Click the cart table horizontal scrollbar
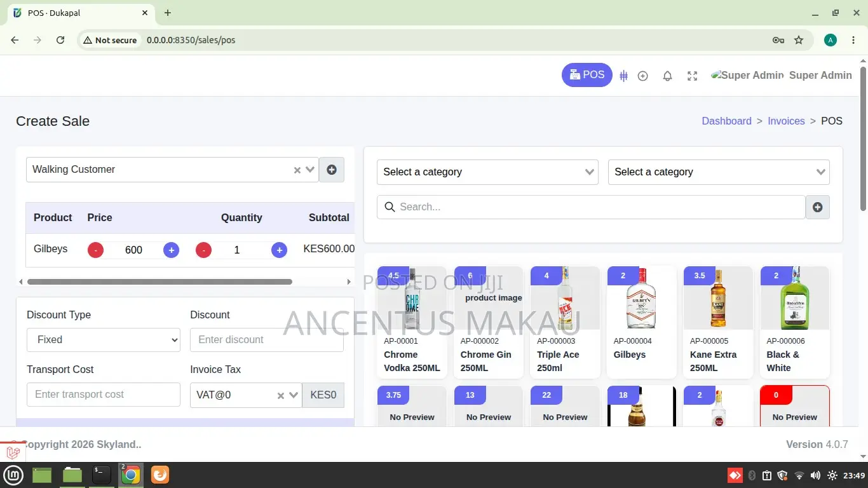This screenshot has width=868, height=488. click(x=159, y=281)
